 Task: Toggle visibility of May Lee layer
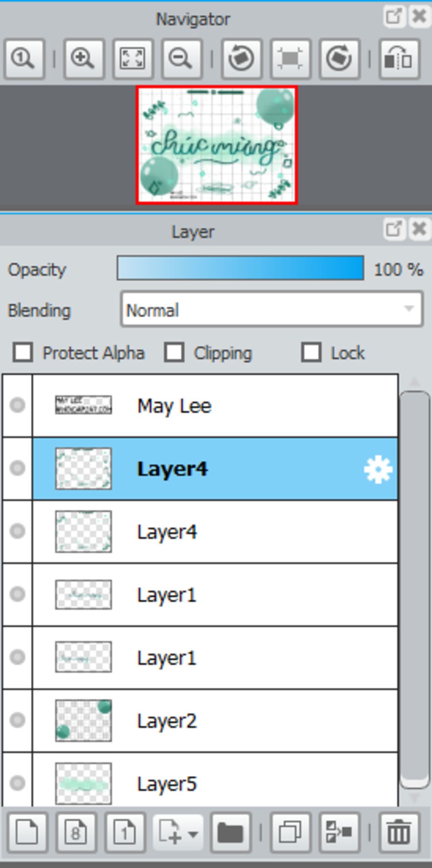pyautogui.click(x=17, y=405)
